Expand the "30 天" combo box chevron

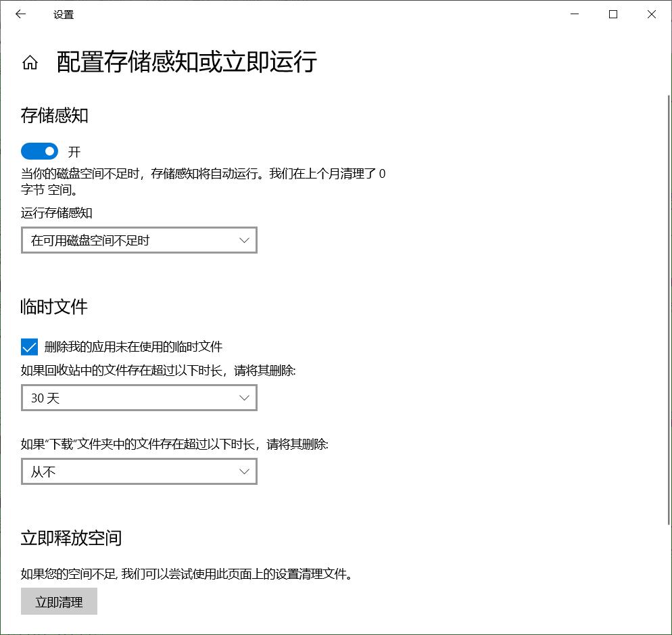pyautogui.click(x=244, y=398)
